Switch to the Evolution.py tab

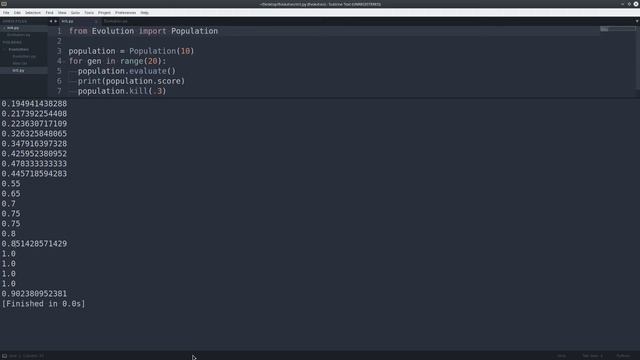click(x=116, y=21)
